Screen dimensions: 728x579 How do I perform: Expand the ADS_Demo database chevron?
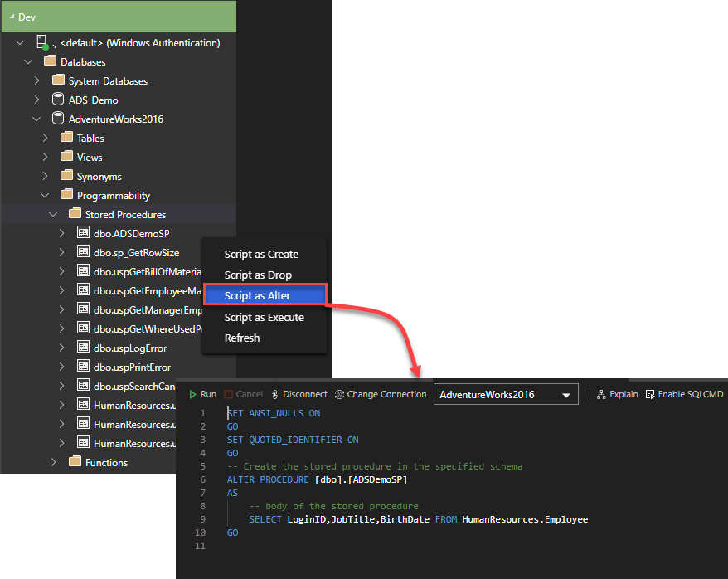click(36, 100)
